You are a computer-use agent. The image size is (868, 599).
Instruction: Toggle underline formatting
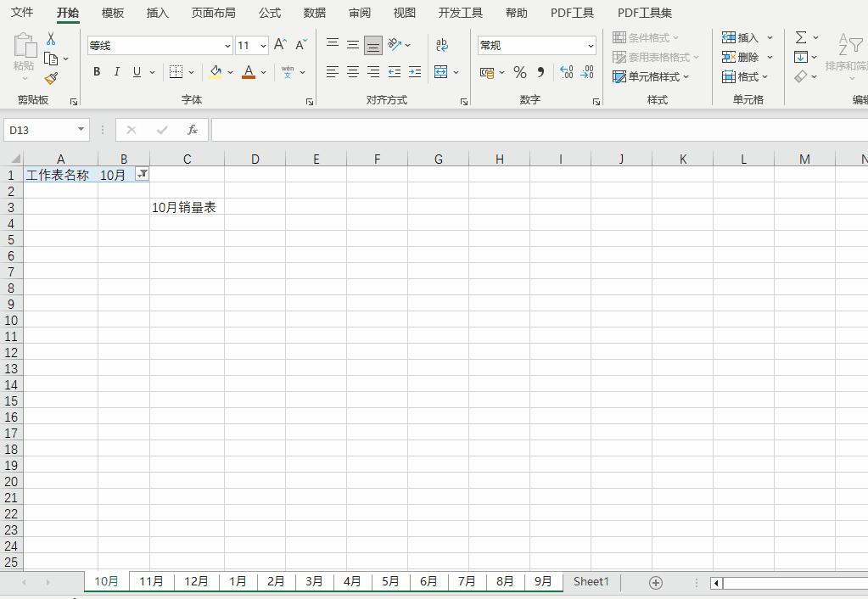coord(135,72)
